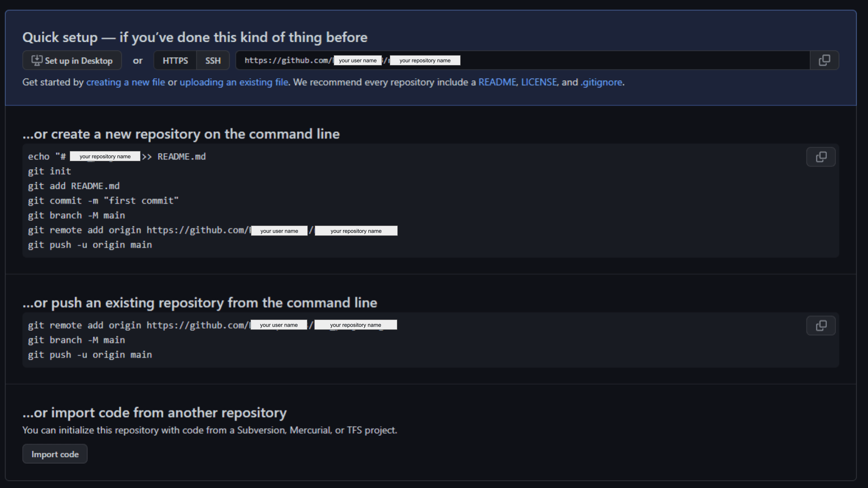Open the creating a new file link
The width and height of the screenshot is (868, 488).
(125, 82)
